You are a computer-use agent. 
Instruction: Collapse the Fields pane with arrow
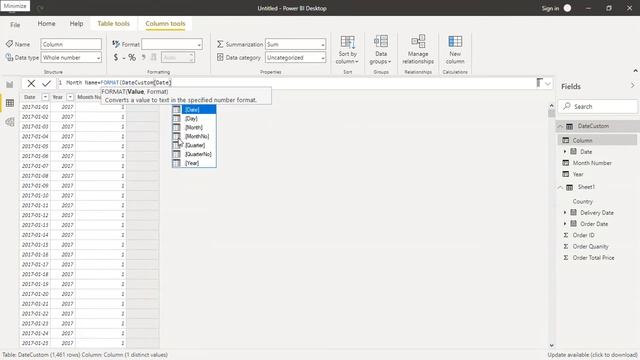632,86
